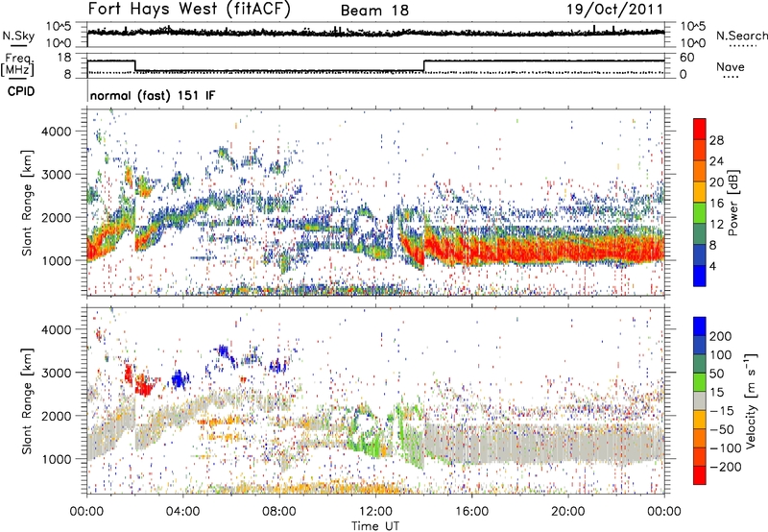The width and height of the screenshot is (768, 532).
Task: Click the 'normal (fast) 151 IF' text
Action: pos(153,95)
